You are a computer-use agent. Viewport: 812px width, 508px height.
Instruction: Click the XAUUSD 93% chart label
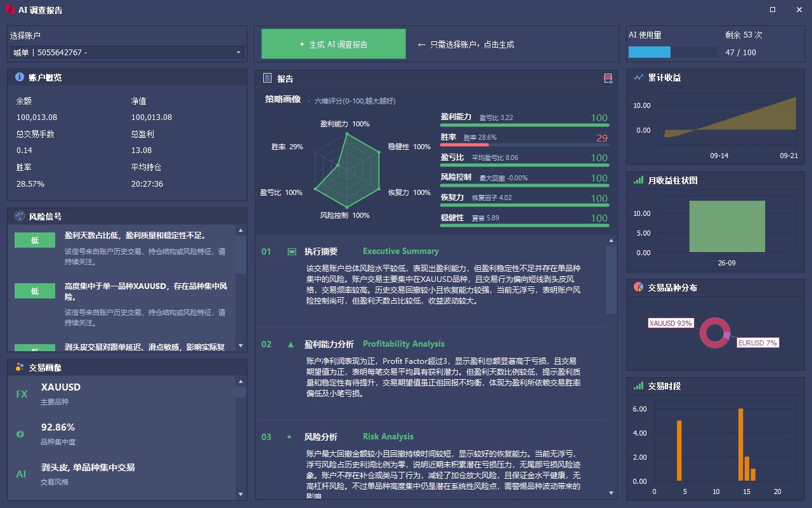pos(671,323)
